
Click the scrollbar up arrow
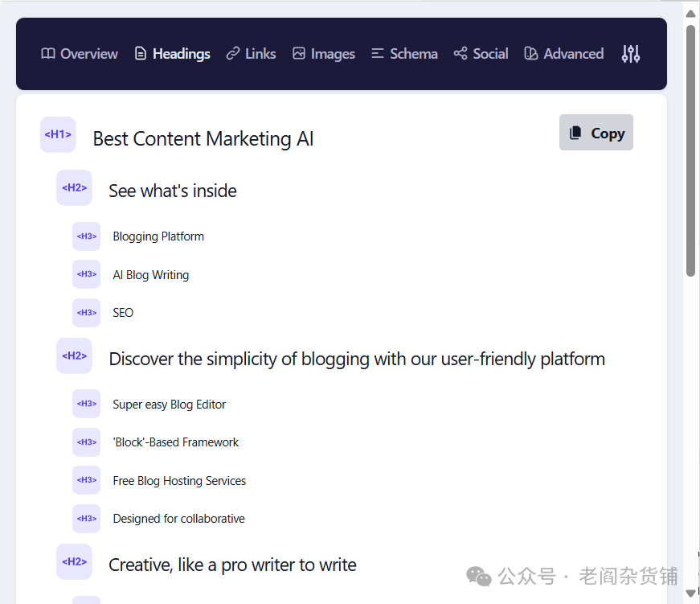(x=690, y=13)
